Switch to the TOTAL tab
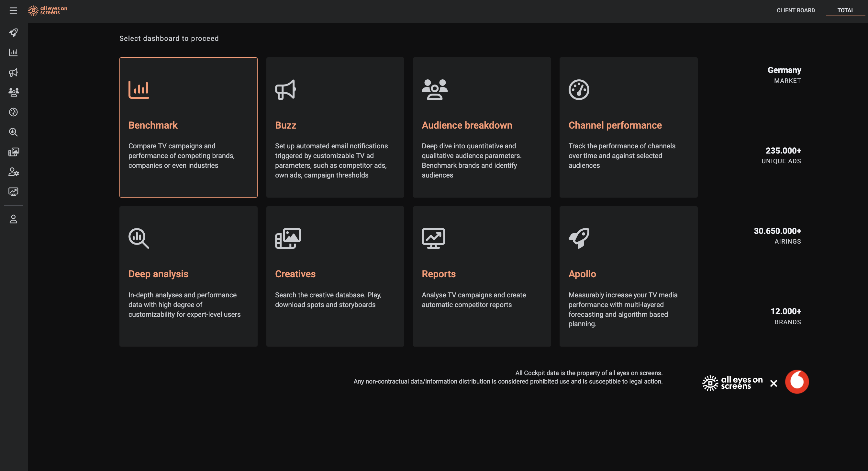 click(845, 10)
